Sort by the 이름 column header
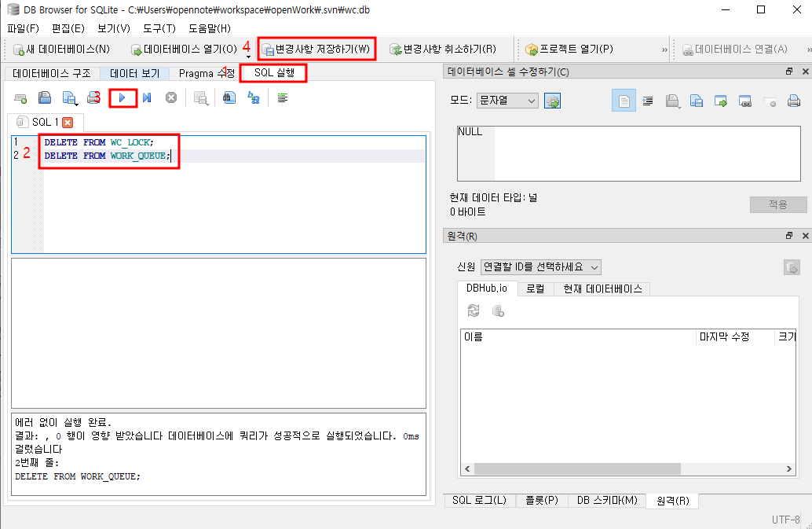This screenshot has width=812, height=529. 578,336
